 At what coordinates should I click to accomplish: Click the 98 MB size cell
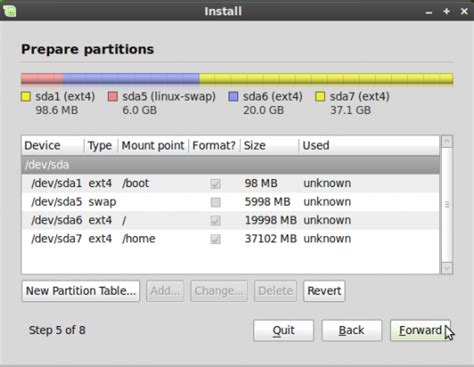pos(261,183)
